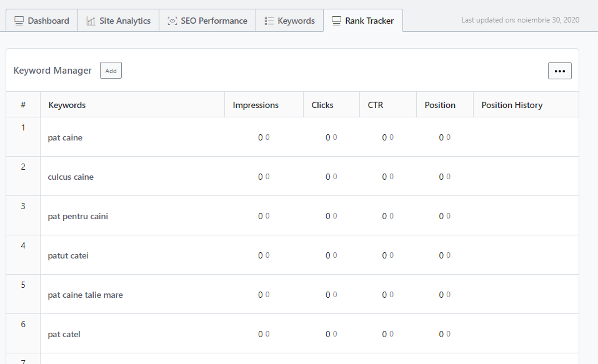Select the 'pat caine' keyword row
Viewport: 598px width, 364px height.
[65, 137]
